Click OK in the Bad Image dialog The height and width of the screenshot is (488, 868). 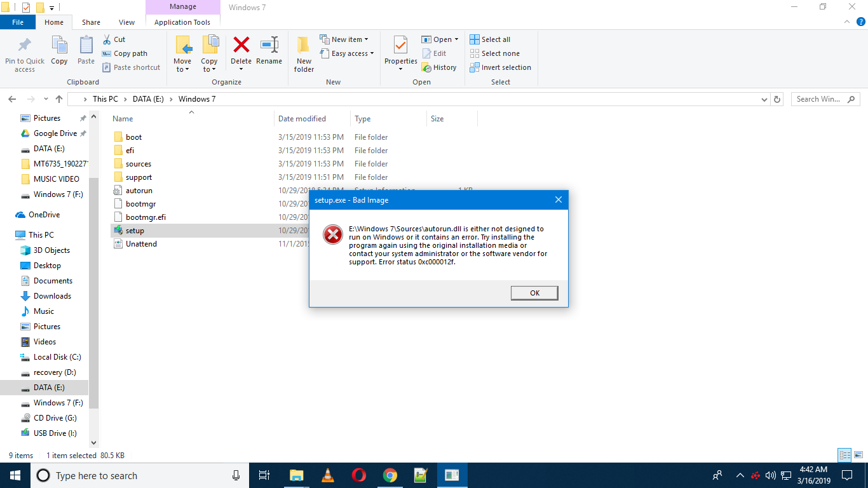534,293
